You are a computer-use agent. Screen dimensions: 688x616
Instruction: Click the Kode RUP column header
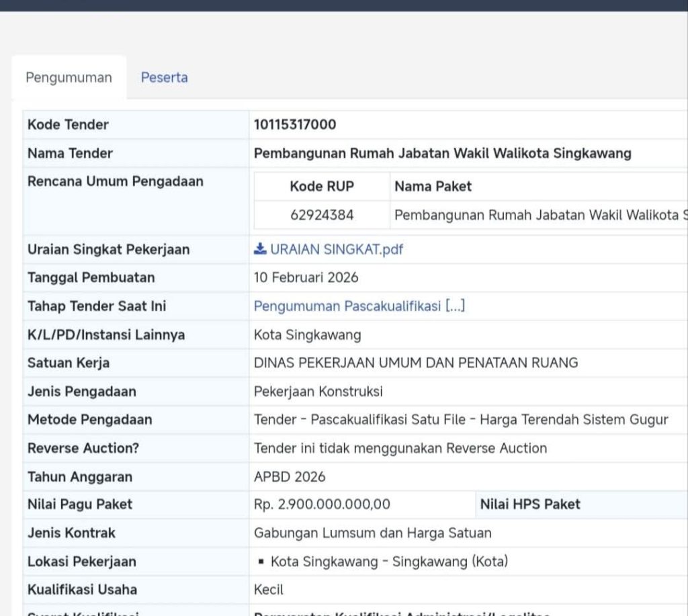click(x=322, y=186)
